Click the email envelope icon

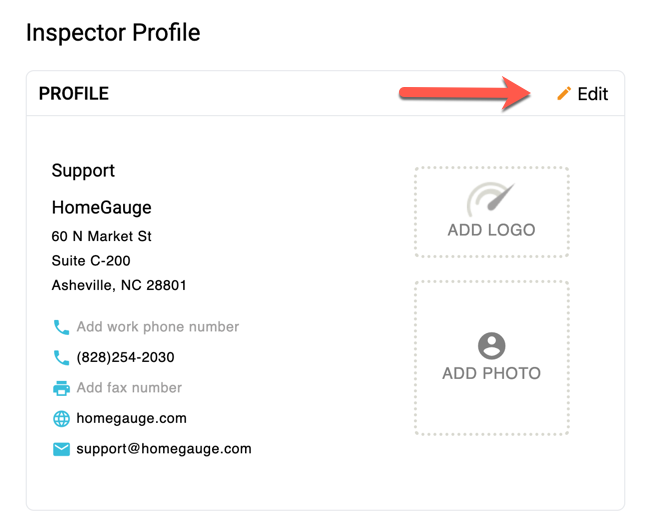click(x=61, y=449)
